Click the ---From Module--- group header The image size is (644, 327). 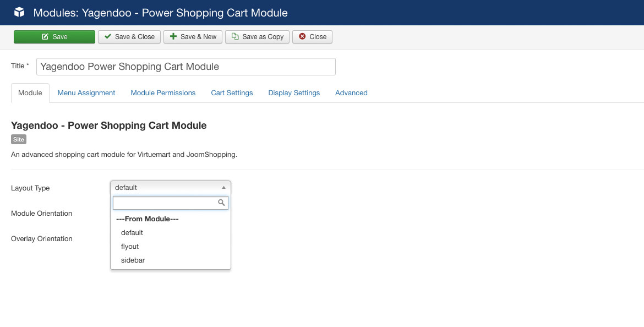[148, 219]
